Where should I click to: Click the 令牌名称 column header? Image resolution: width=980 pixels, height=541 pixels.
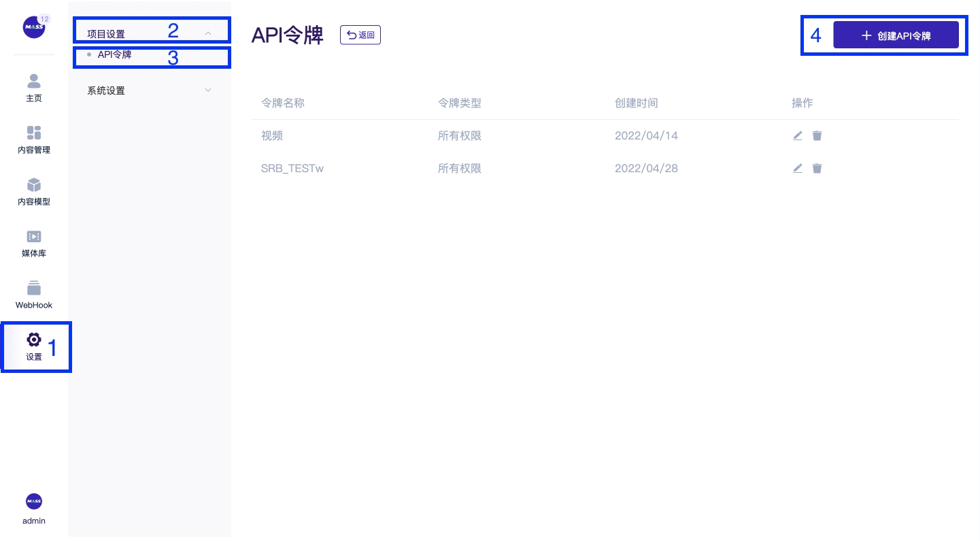(x=283, y=103)
